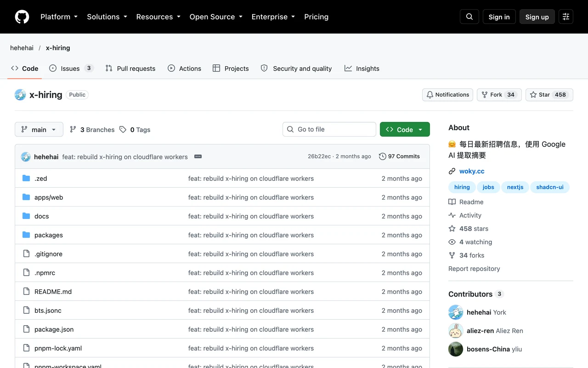Click hehehai avatar beside the x-hiring title
588x368 pixels.
coord(20,95)
